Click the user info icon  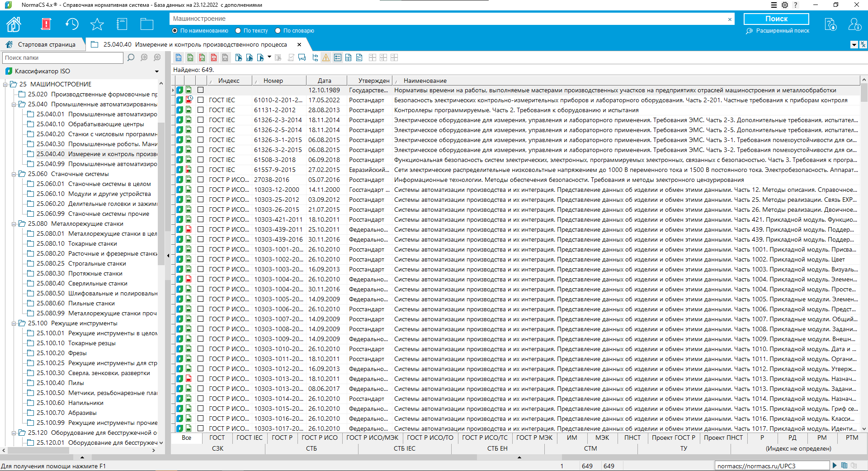coord(854,24)
